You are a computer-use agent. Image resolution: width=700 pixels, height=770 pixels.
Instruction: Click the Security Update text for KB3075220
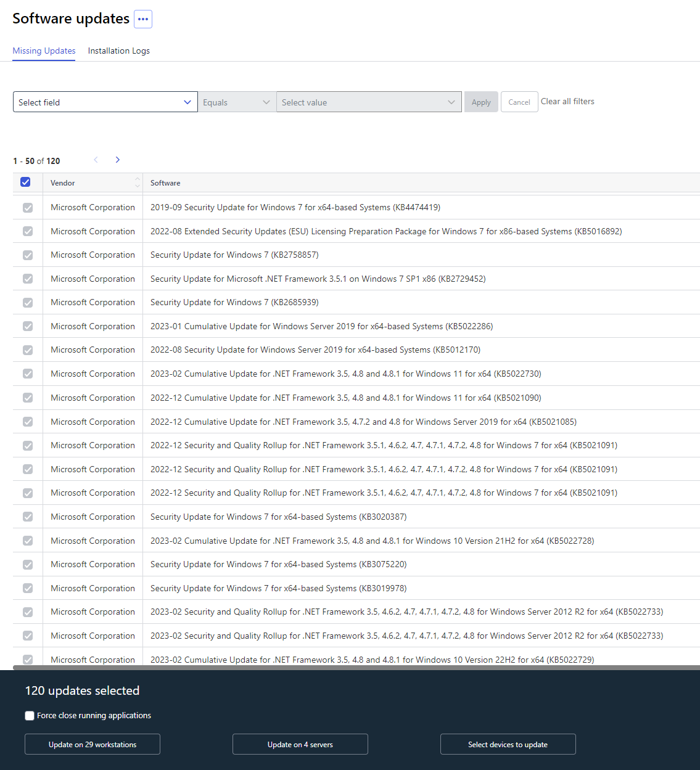click(x=279, y=565)
